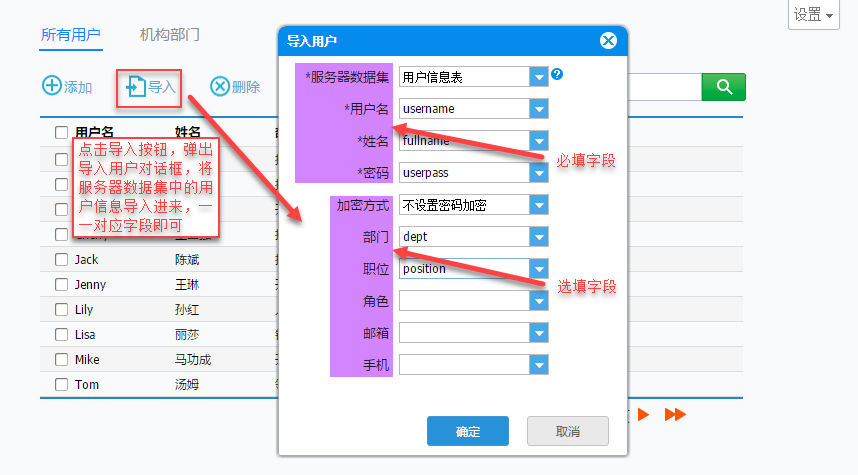The width and height of the screenshot is (858, 475).
Task: Expand the role field dropdown arrow
Action: pos(539,301)
